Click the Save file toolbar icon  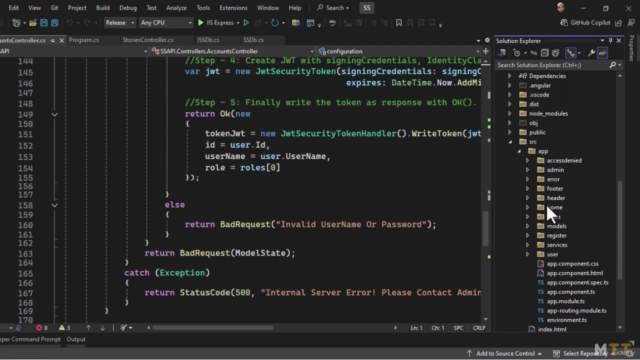pyautogui.click(x=44, y=23)
